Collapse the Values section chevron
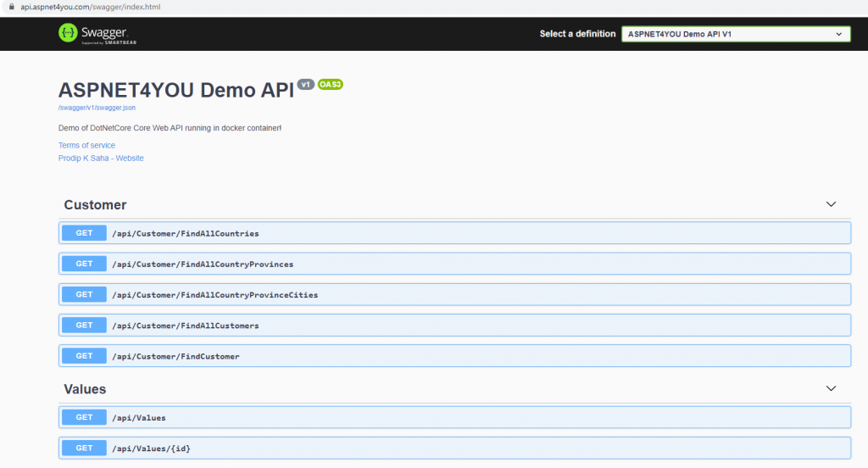This screenshot has height=468, width=868. [831, 388]
